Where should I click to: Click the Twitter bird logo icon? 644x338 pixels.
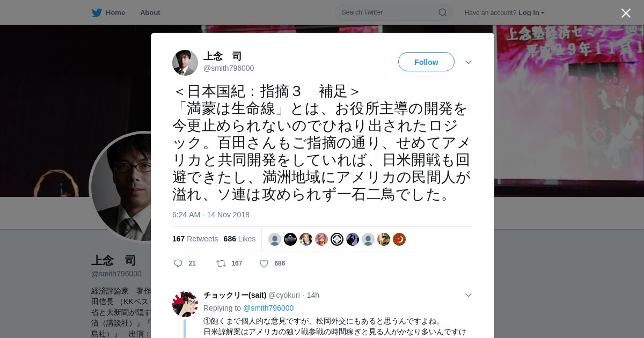[x=97, y=12]
